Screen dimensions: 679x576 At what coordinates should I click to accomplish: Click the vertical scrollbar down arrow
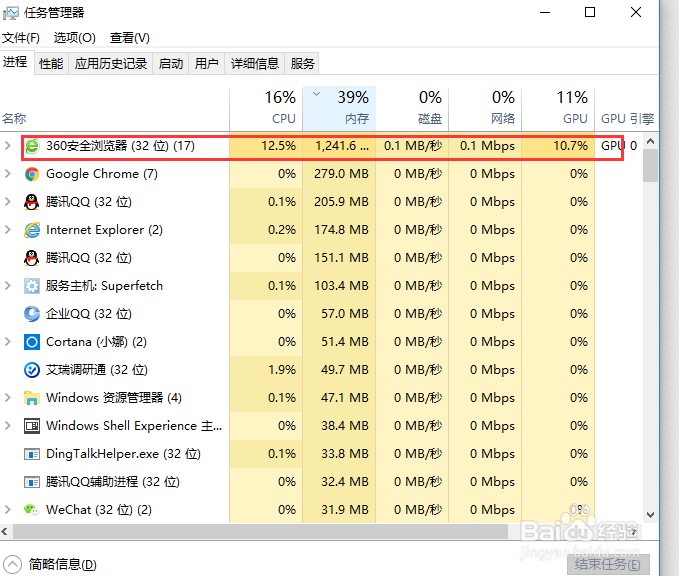(x=650, y=515)
